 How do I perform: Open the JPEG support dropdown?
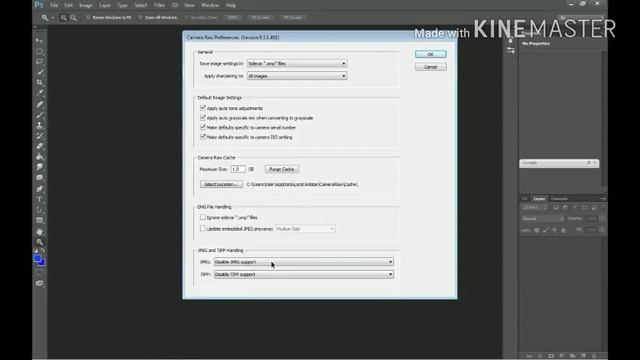(304, 262)
